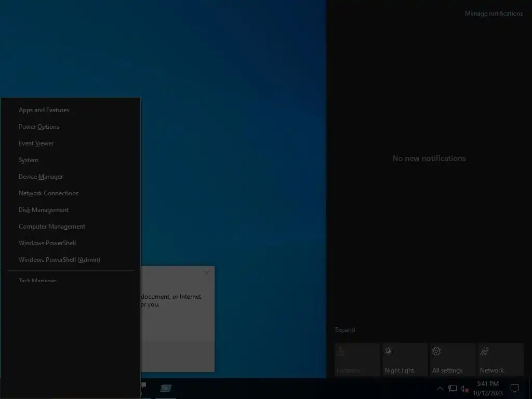Click the Run app icon in taskbar
The image size is (532, 399).
click(x=166, y=389)
